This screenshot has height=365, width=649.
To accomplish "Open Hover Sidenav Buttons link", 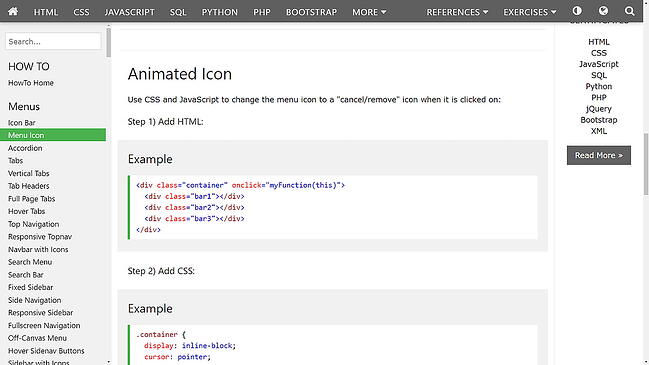I will tap(46, 351).
